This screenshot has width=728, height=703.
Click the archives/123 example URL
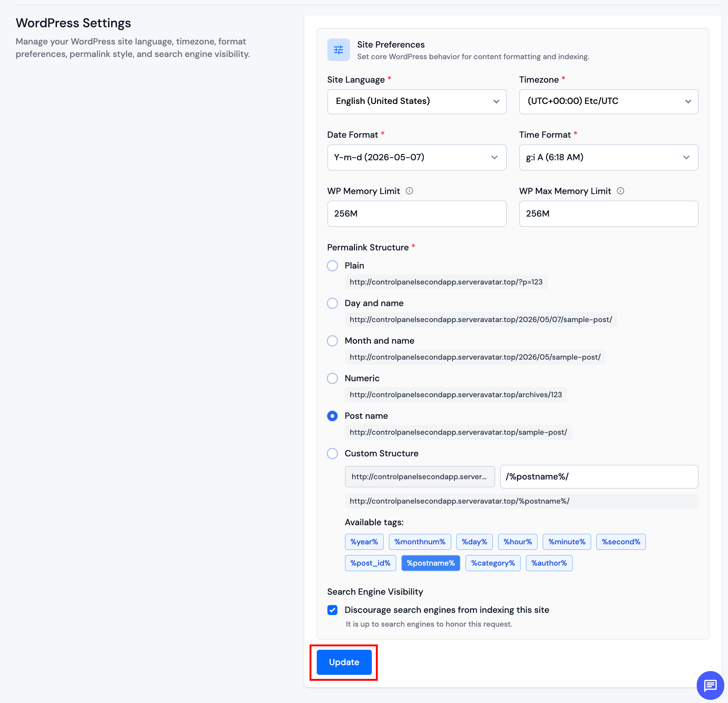tap(456, 394)
